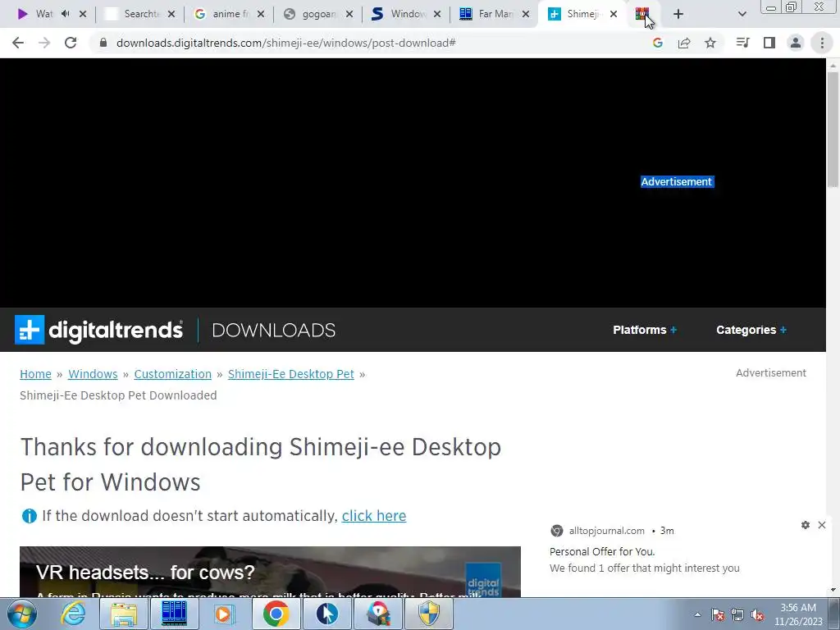Click the Google icon in address bar
840x630 pixels.
(x=658, y=43)
